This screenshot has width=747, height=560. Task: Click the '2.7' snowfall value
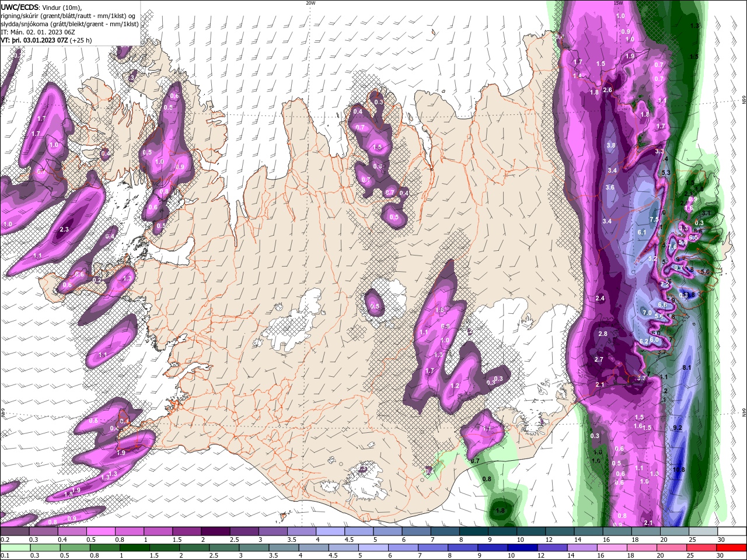click(599, 359)
